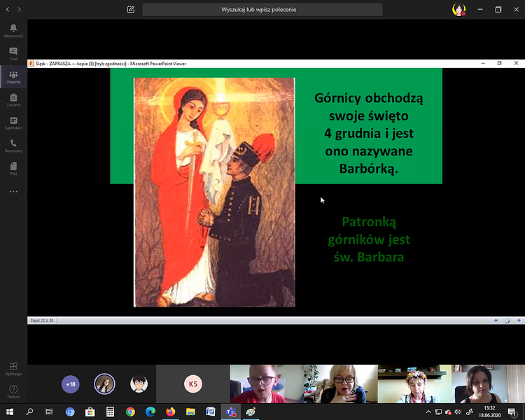Viewport: 525px width, 420px height.
Task: Open Microsoft Edge from taskbar
Action: click(150, 412)
